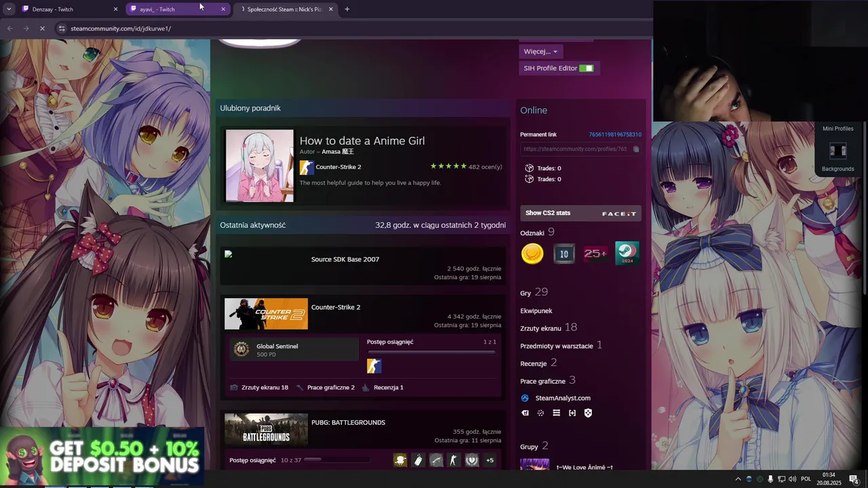Close the Denzaay - Twitch tab

[x=115, y=9]
